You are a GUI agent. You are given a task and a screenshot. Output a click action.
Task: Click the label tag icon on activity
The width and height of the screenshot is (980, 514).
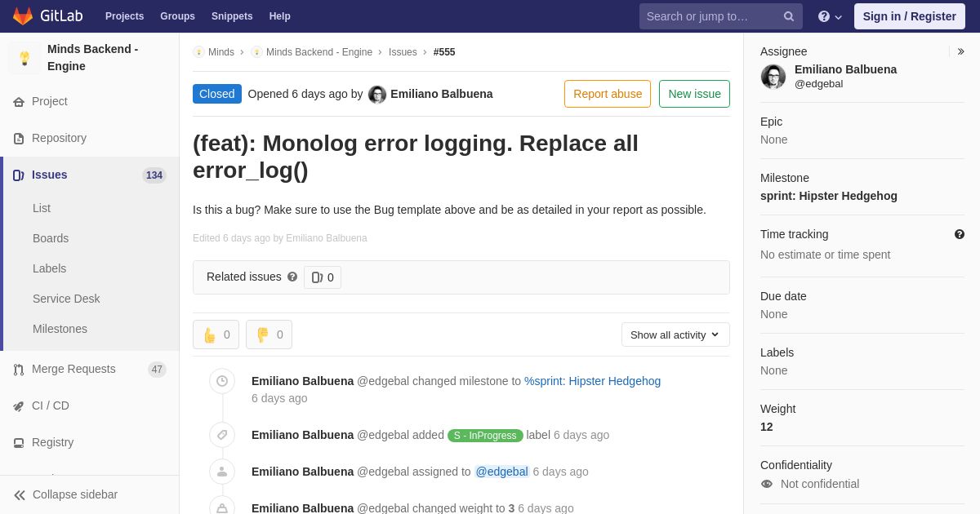(x=222, y=435)
